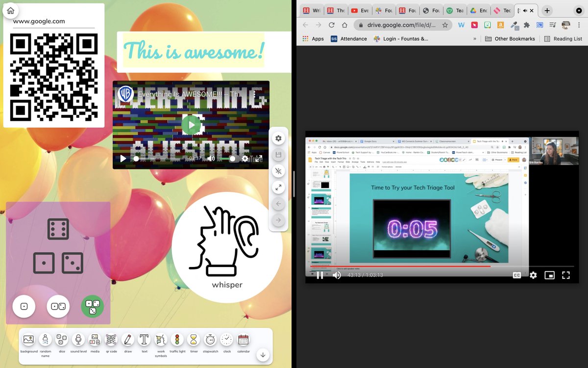Roll the dice in dice widget

(x=58, y=247)
